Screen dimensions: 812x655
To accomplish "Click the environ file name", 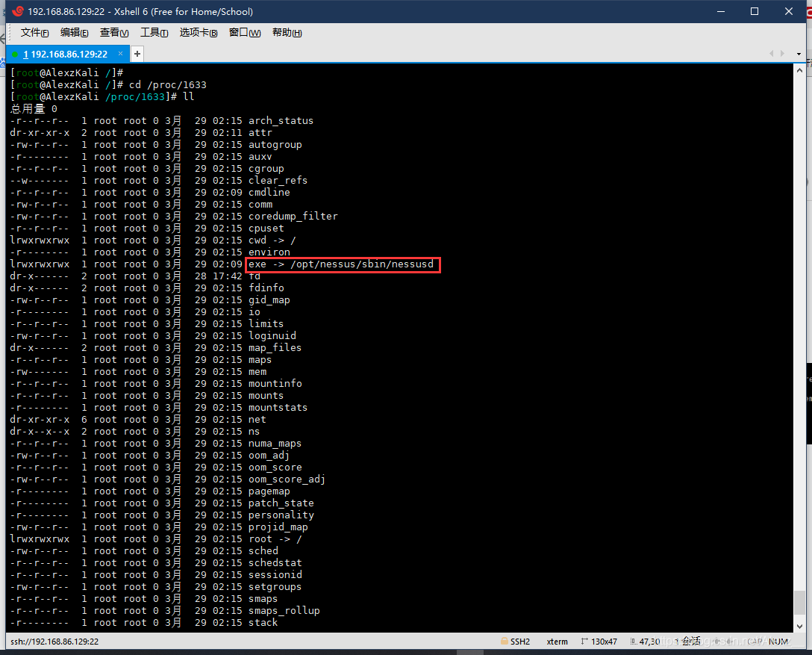I will click(269, 252).
